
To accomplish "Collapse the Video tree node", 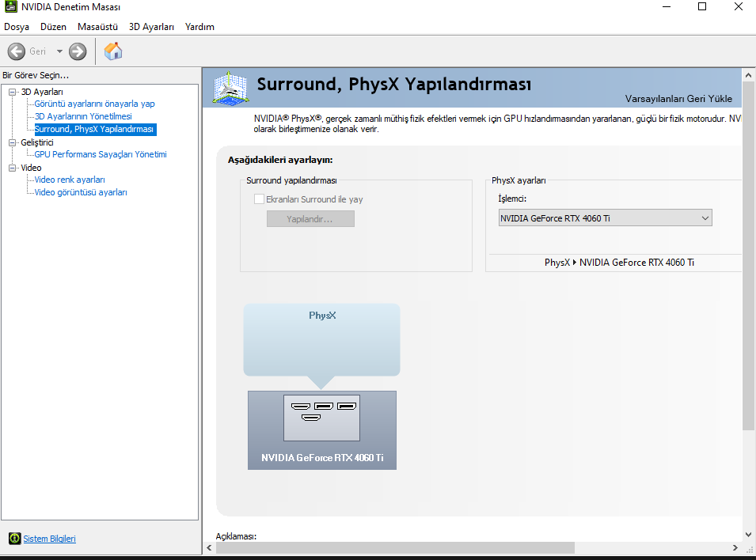I will 12,168.
